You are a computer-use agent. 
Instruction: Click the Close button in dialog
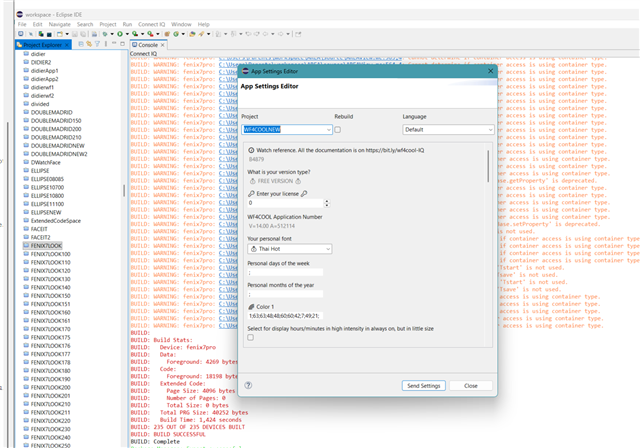(470, 385)
